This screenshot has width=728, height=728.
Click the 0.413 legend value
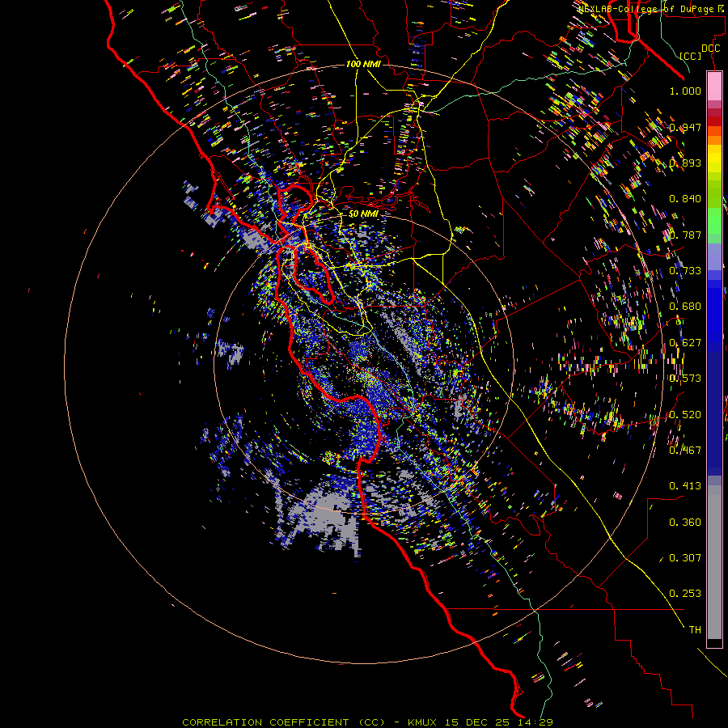coord(685,486)
